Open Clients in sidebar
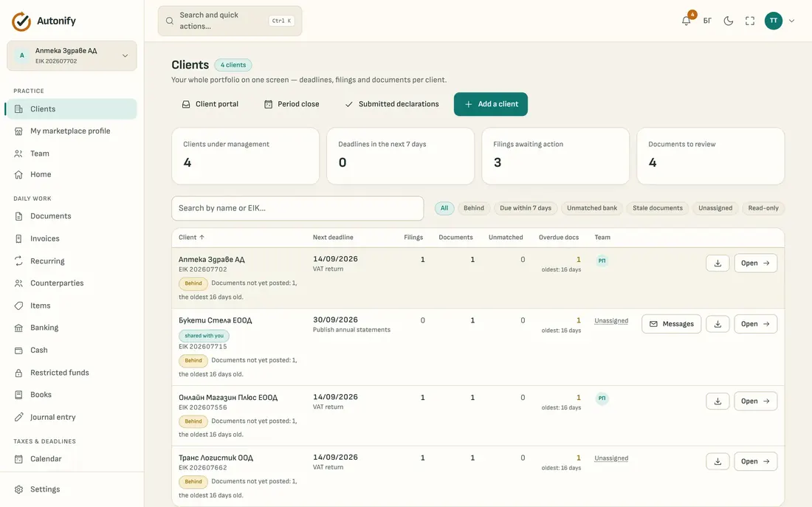812x507 pixels. point(72,108)
